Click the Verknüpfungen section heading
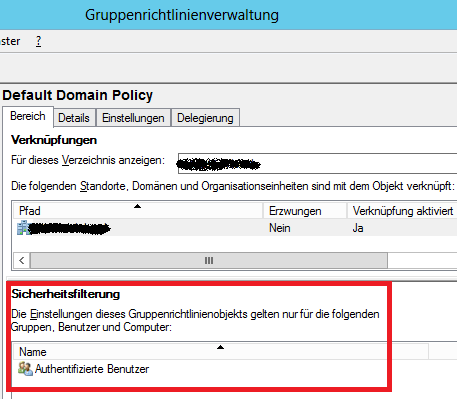The width and height of the screenshot is (457, 399). (x=54, y=140)
